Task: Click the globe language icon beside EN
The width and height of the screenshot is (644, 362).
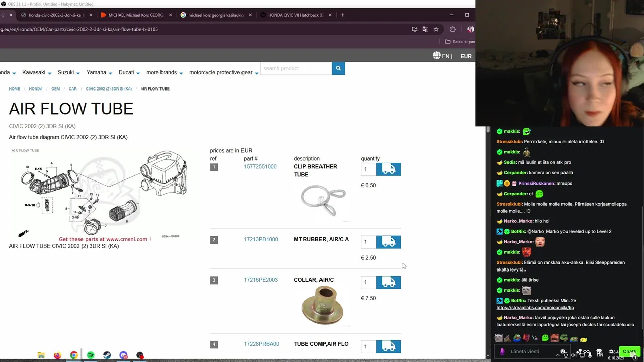Action: point(437,56)
